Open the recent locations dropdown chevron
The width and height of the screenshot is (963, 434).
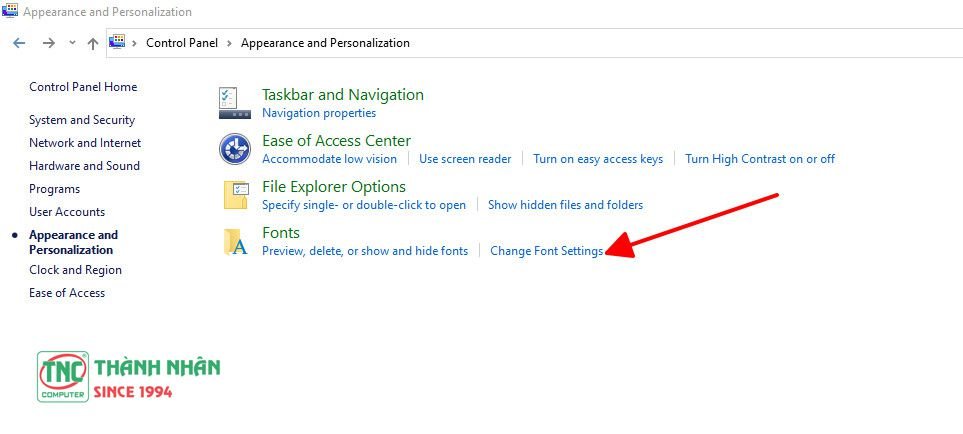72,43
